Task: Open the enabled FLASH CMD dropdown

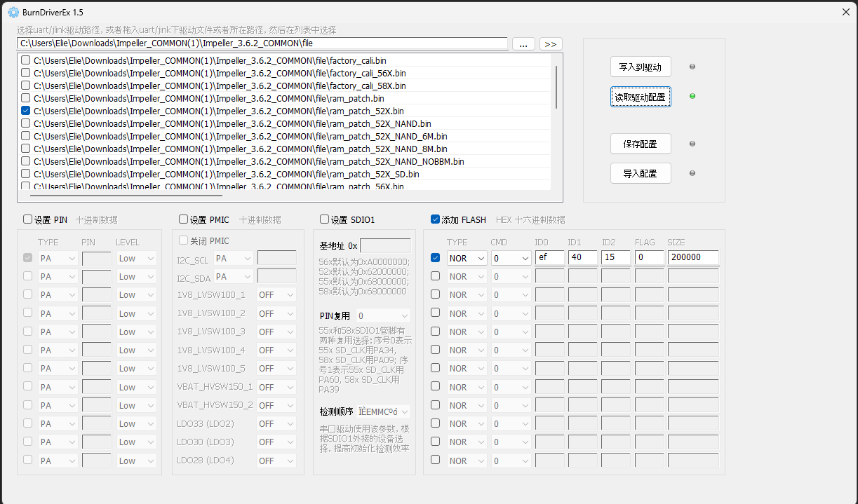Action: [x=511, y=258]
